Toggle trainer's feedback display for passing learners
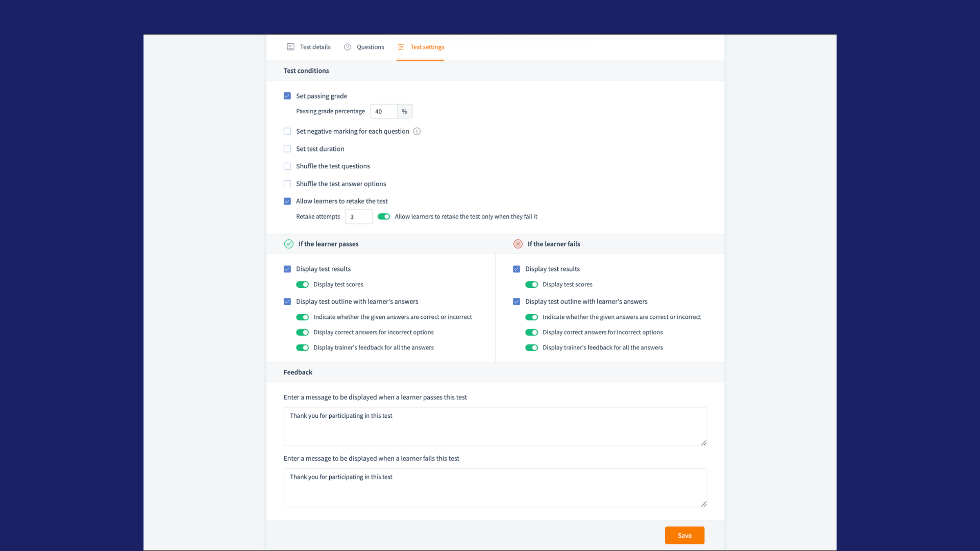The image size is (980, 551). click(x=303, y=348)
